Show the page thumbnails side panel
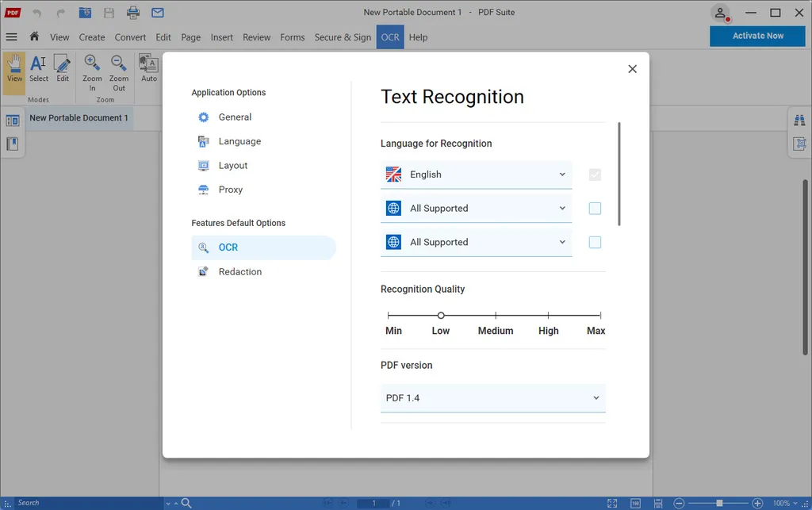 point(13,121)
